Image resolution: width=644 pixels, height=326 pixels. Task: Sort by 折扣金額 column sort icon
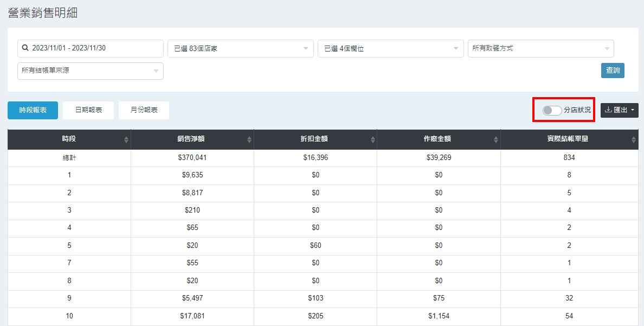coord(373,139)
